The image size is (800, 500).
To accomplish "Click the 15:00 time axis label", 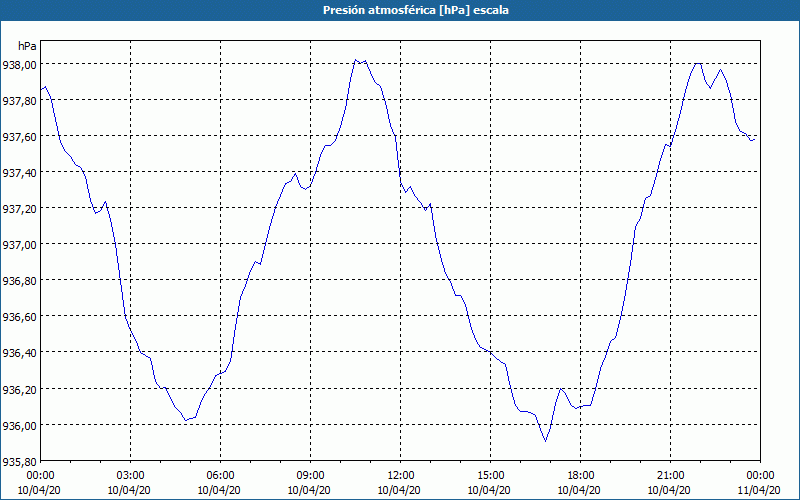I will [x=490, y=476].
